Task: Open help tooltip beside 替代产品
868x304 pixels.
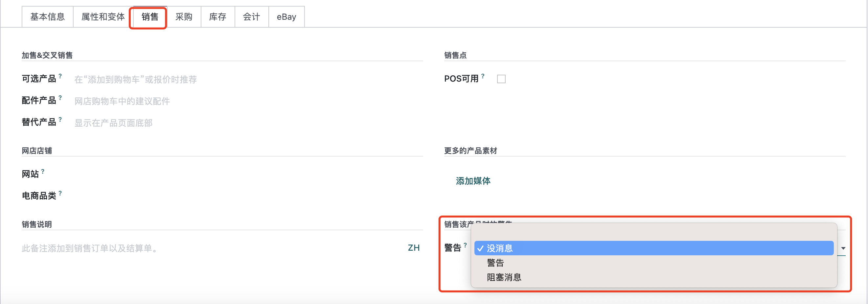Action: (60, 119)
